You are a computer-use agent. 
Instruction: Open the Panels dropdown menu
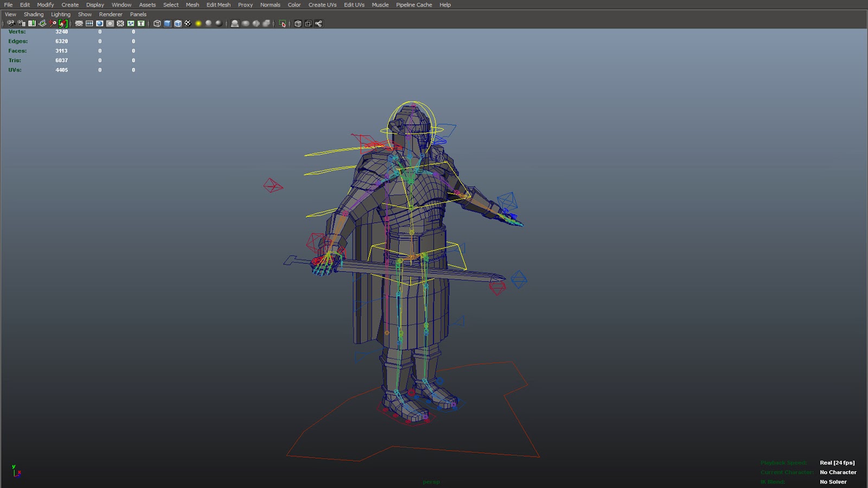(x=138, y=14)
